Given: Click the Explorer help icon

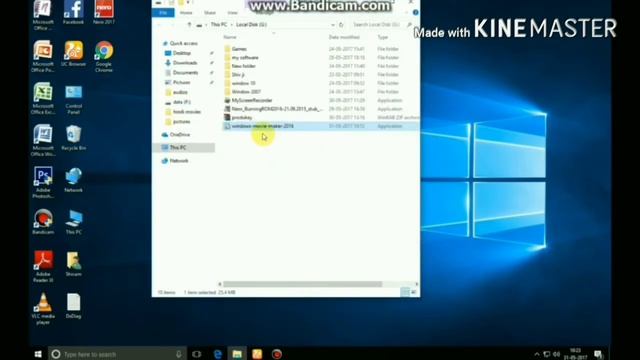Looking at the screenshot, I should tap(416, 13).
